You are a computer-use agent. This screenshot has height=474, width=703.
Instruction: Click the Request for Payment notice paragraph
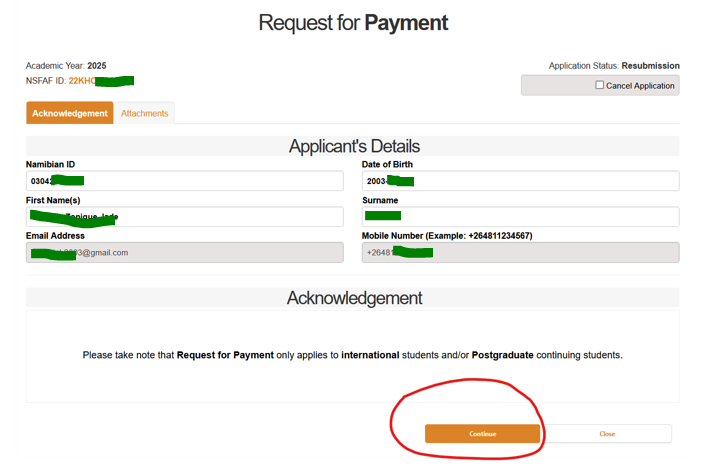(352, 355)
